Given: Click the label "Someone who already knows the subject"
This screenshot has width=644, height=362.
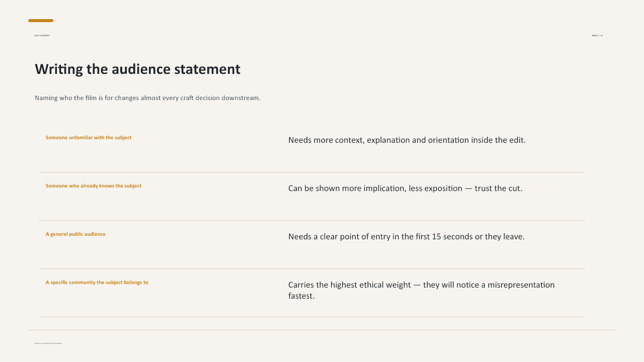Looking at the screenshot, I should point(94,186).
